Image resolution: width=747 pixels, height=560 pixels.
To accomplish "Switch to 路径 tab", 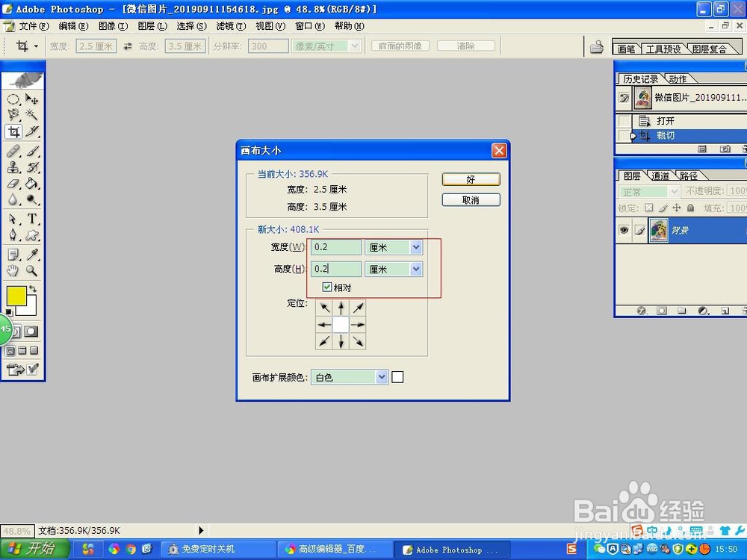I will coord(689,175).
